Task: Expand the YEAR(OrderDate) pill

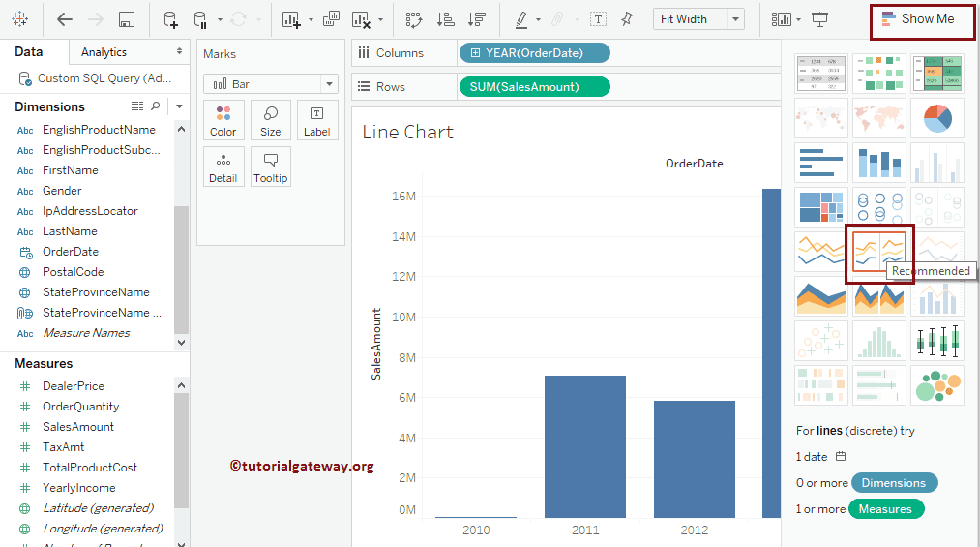Action: point(475,53)
